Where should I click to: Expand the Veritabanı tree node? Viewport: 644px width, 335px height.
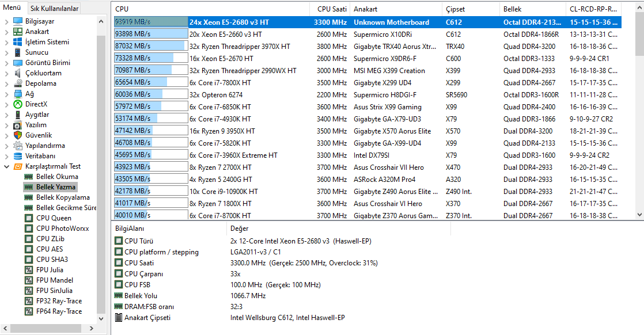(6, 156)
